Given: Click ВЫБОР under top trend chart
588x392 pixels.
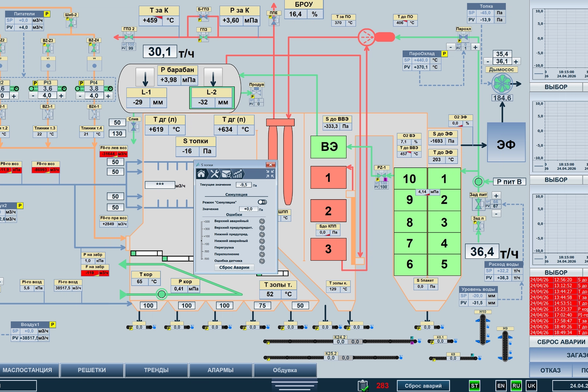Looking at the screenshot, I should 556,87.
